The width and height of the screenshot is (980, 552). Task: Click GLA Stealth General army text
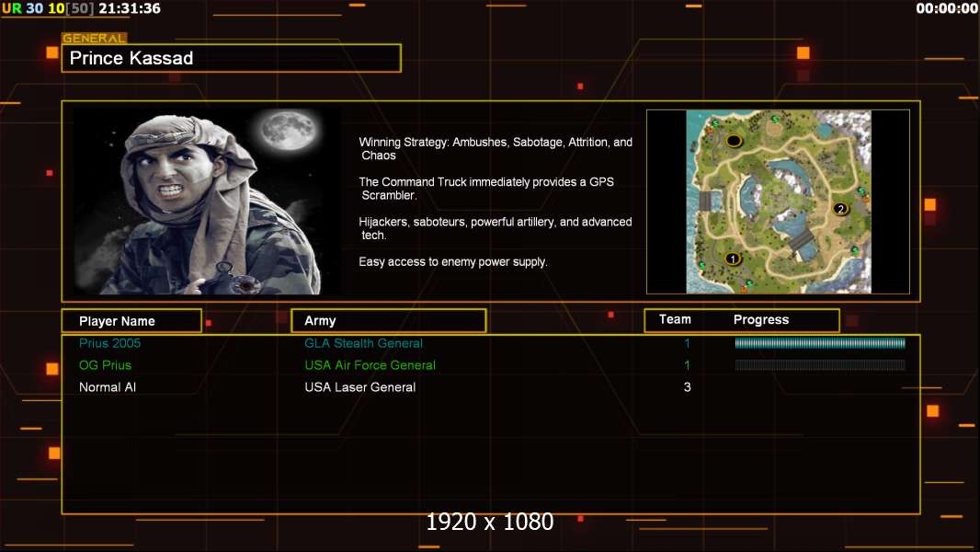363,343
